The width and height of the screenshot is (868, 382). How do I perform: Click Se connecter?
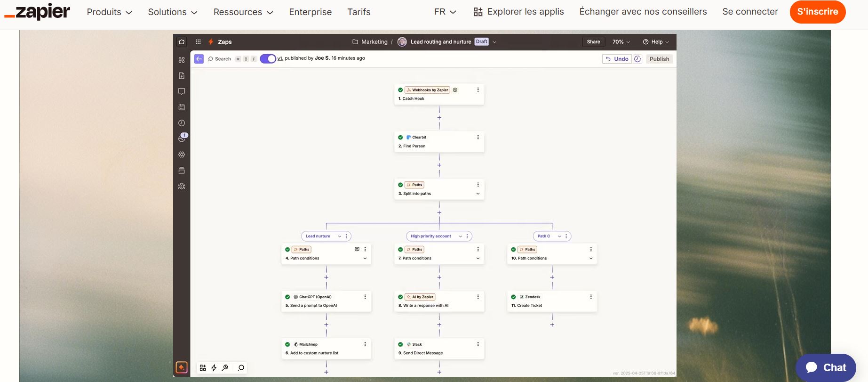(x=750, y=12)
